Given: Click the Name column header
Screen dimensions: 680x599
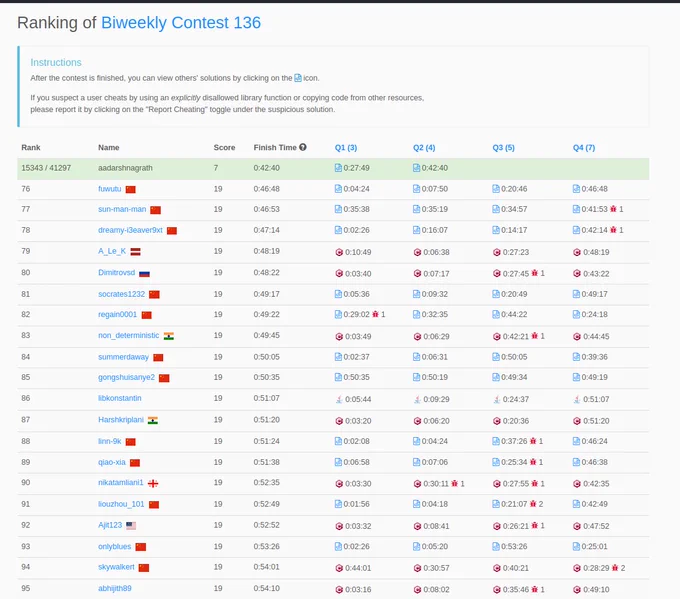Looking at the screenshot, I should (x=108, y=147).
